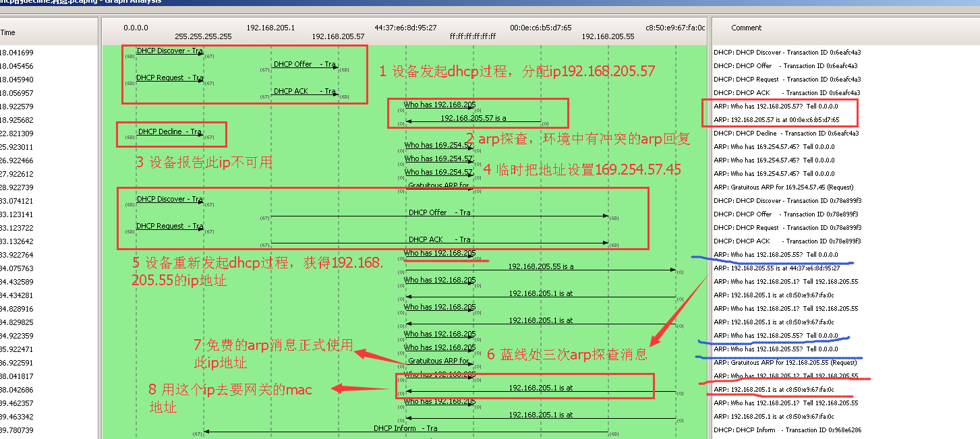
Task: Select time row 28.922739
Action: (x=17, y=187)
